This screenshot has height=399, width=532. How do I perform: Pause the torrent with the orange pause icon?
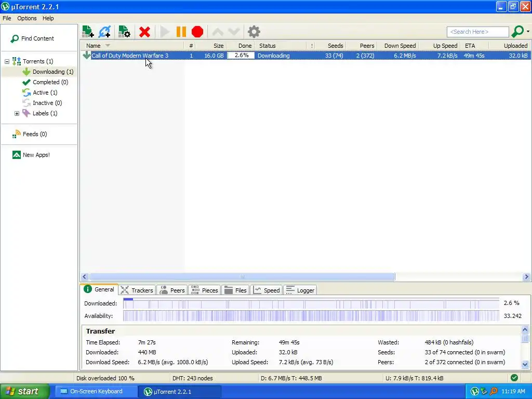coord(181,32)
